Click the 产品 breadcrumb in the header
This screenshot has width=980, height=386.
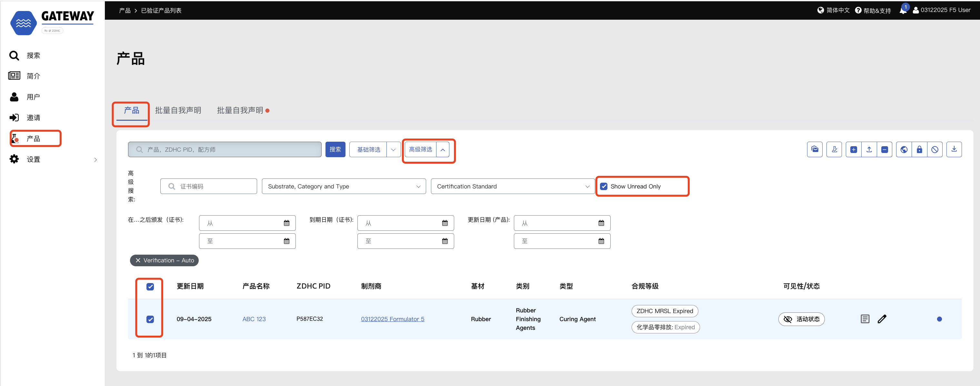point(125,10)
